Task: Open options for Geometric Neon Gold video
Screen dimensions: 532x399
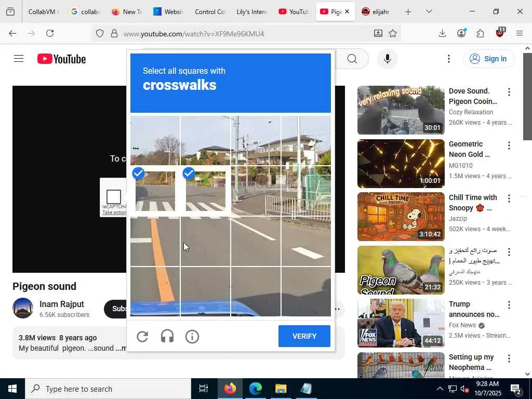Action: (x=509, y=145)
